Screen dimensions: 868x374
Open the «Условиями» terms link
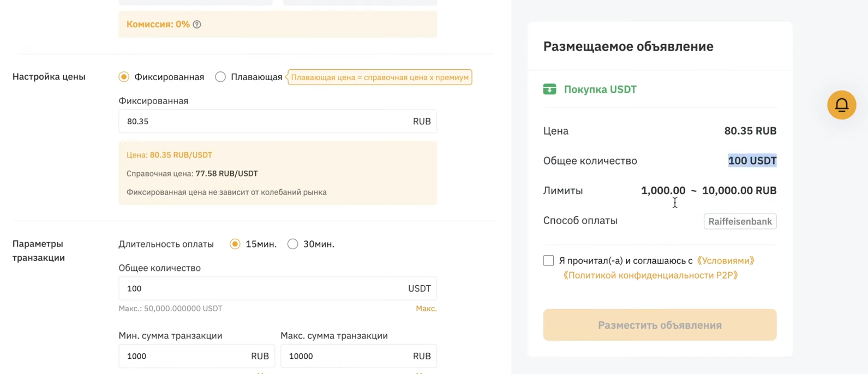coord(726,261)
